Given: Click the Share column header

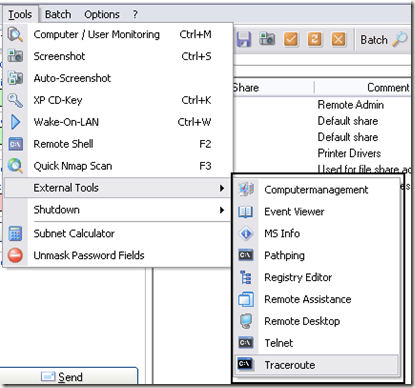Looking at the screenshot, I should [x=273, y=88].
